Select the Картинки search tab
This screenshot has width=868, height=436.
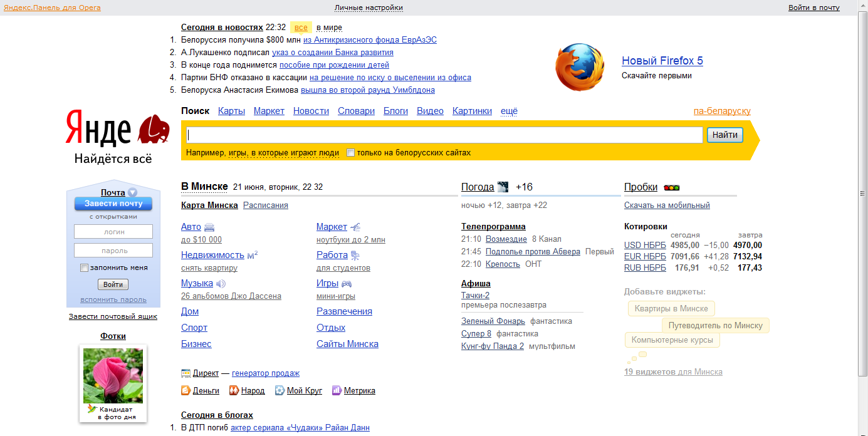coord(472,111)
